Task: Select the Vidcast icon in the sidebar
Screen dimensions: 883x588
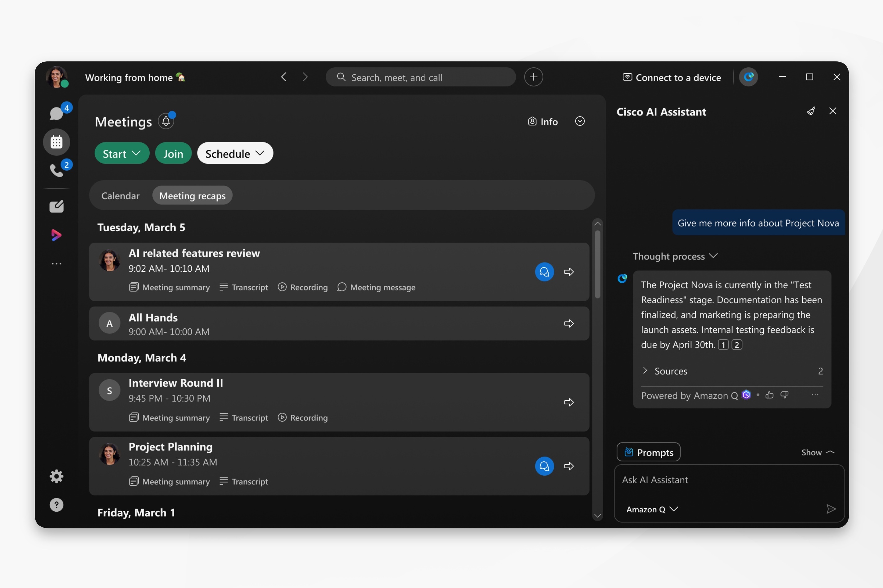Action: pos(56,235)
